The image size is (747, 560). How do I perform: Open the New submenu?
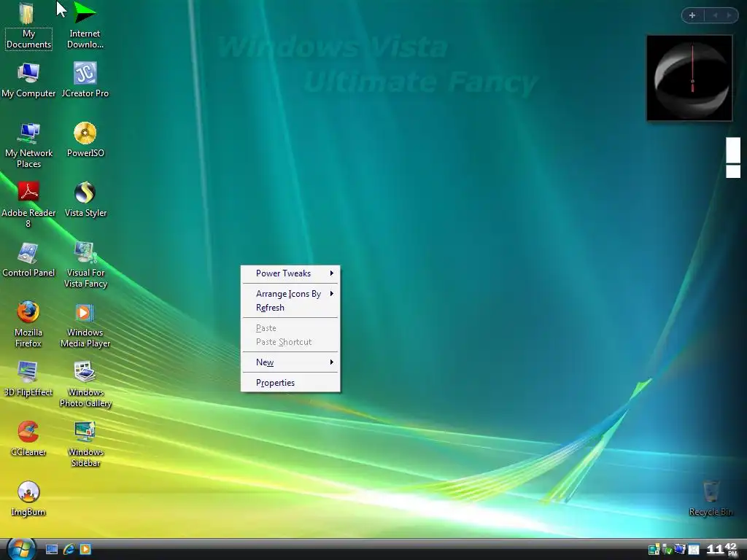[x=290, y=362]
